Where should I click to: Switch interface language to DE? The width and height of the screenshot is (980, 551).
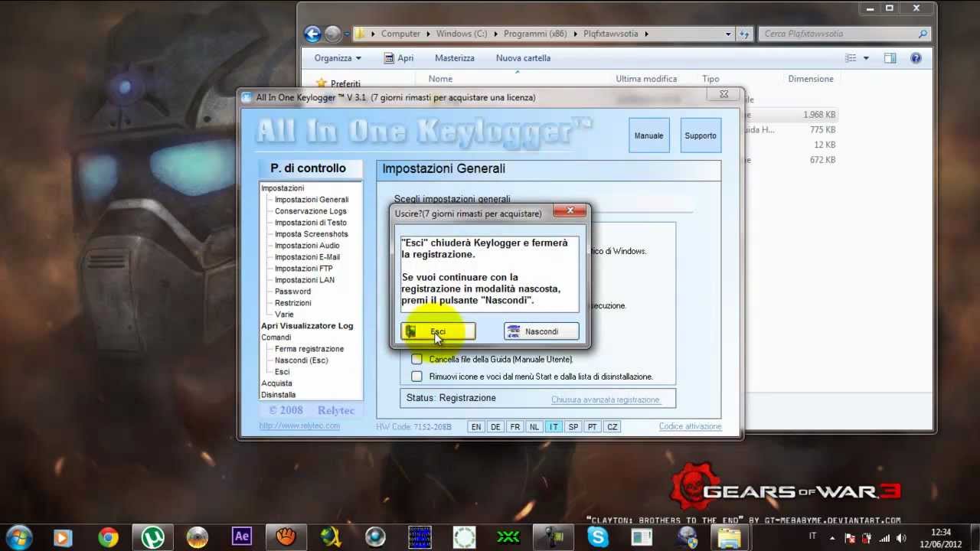tap(495, 427)
